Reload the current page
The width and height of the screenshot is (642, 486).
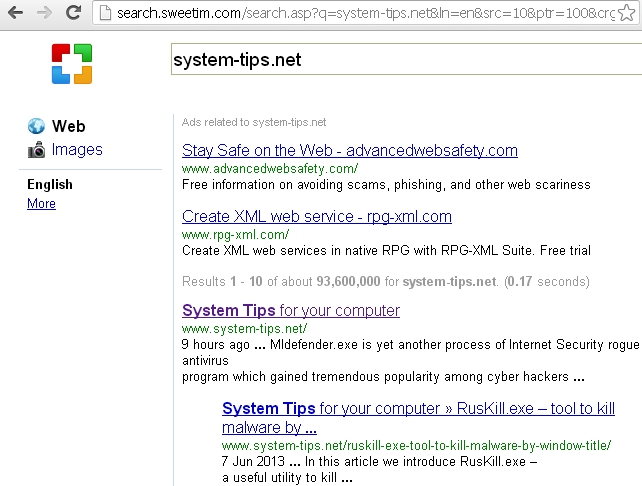coord(73,14)
